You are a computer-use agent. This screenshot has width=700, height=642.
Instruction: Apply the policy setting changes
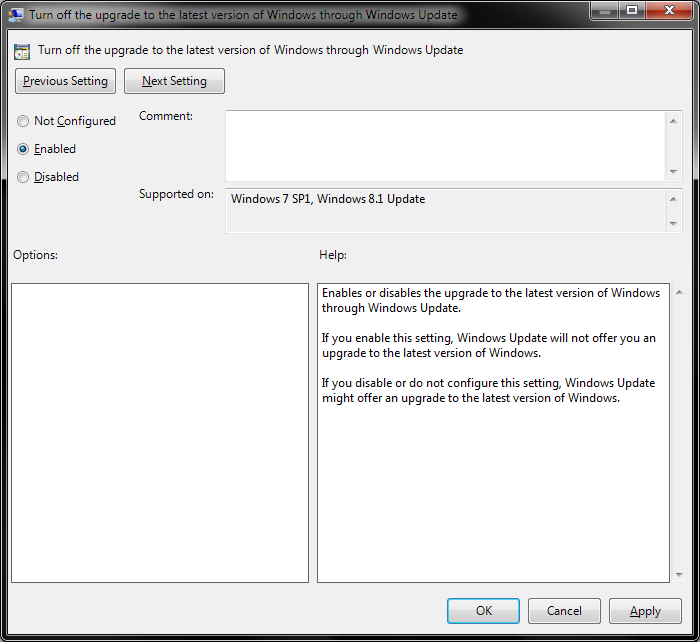click(x=645, y=611)
